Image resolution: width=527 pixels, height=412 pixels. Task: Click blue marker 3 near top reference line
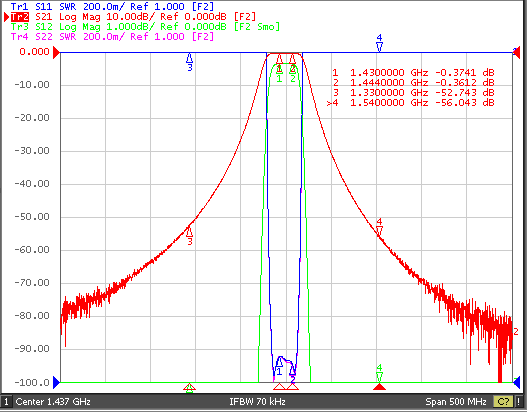tap(190, 62)
